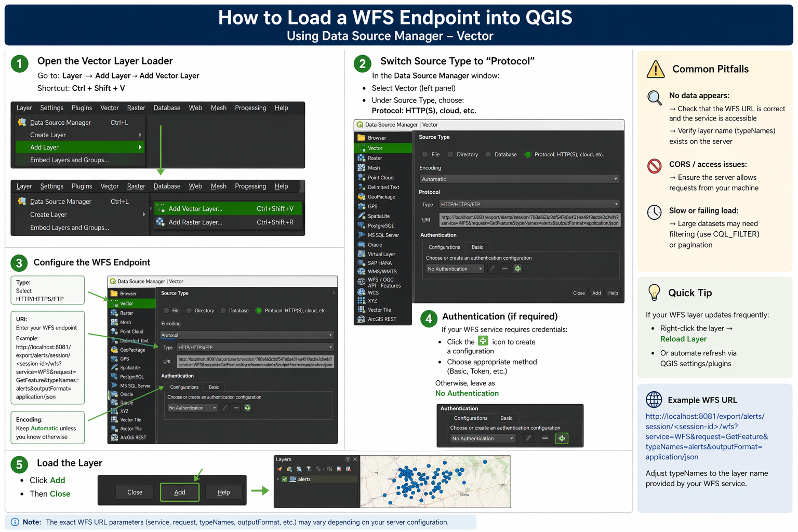Click highlighted green plus in Step 4 authentication
Screen dimensions: 798x532
point(562,438)
